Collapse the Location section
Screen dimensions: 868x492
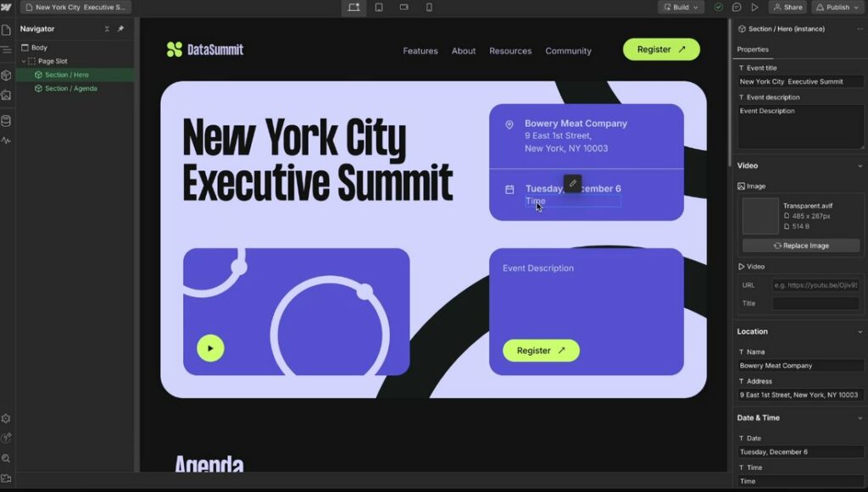[860, 332]
